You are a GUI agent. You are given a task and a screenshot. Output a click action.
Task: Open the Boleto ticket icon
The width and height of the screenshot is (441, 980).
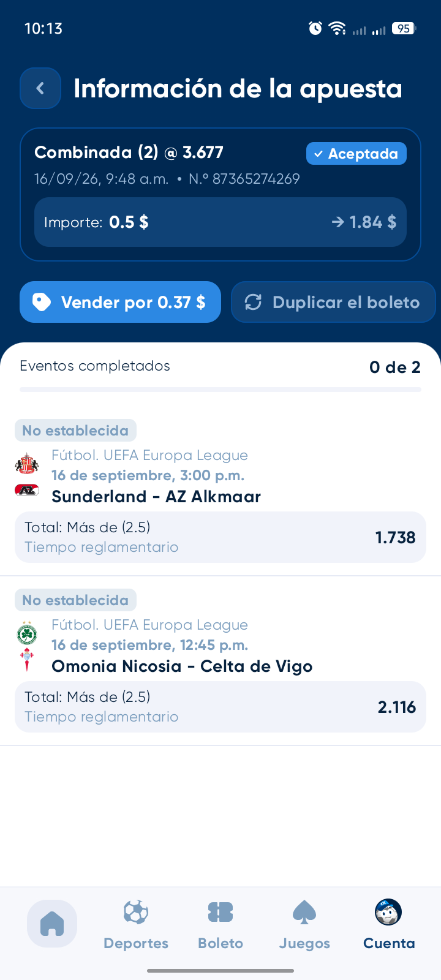pos(221,912)
